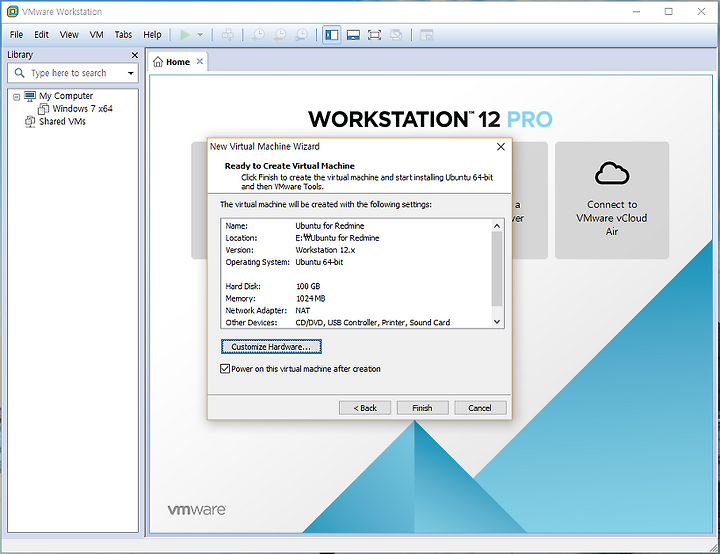Viewport: 720px width, 554px height.
Task: Click the Other Devices value 'CD/DVD, USB Controller...'
Action: [373, 322]
